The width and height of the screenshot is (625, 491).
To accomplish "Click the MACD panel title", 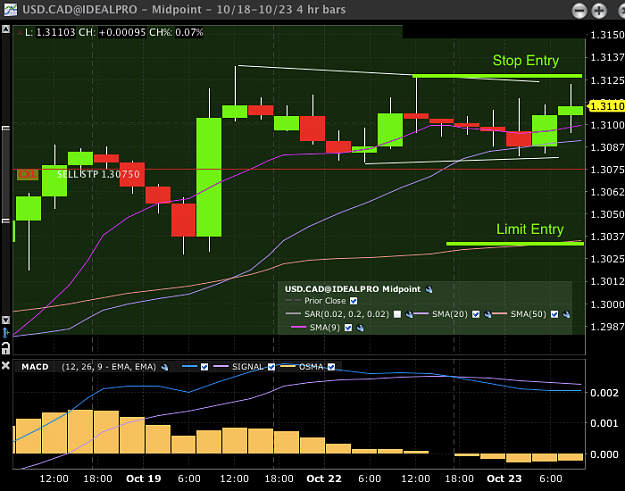I will pyautogui.click(x=35, y=367).
